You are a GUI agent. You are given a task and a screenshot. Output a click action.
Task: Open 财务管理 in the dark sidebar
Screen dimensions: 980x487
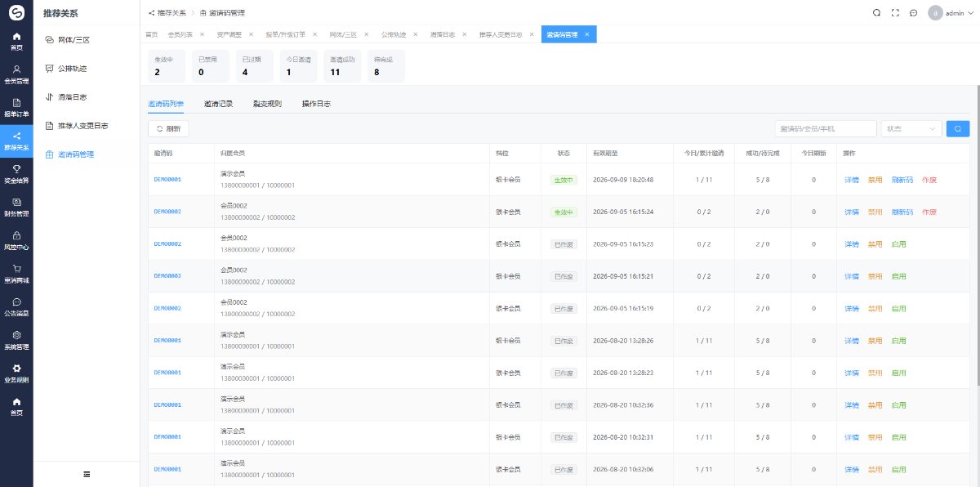[x=16, y=207]
